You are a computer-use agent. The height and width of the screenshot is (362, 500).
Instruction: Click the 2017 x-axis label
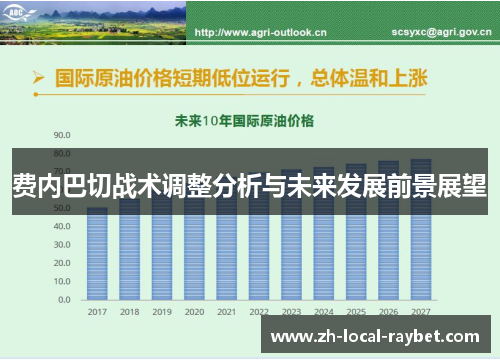coord(97,312)
